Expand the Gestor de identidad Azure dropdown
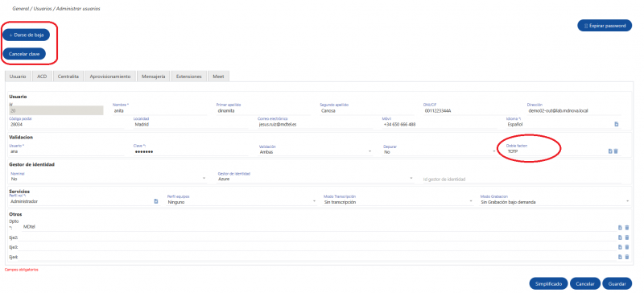 point(315,179)
